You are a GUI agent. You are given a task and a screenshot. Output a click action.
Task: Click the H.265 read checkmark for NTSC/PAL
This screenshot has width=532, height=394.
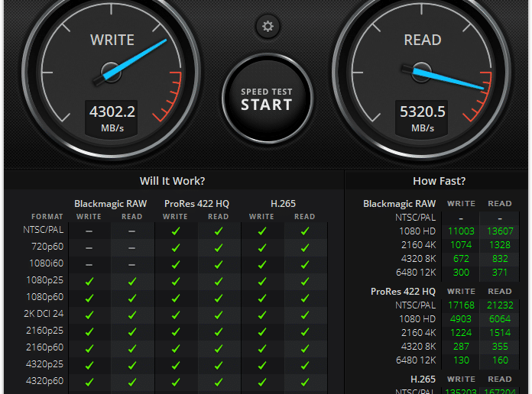point(305,231)
